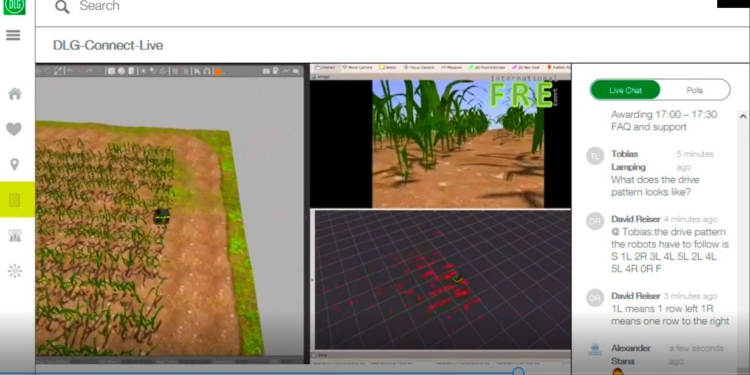Open the location pin in sidebar
This screenshot has height=375, width=750.
click(14, 165)
